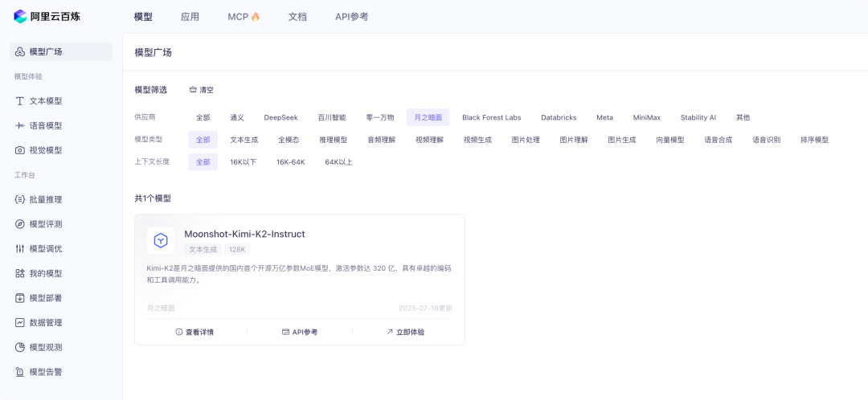The height and width of the screenshot is (400, 868).
Task: Click the 文本模型 T icon
Action: click(20, 101)
